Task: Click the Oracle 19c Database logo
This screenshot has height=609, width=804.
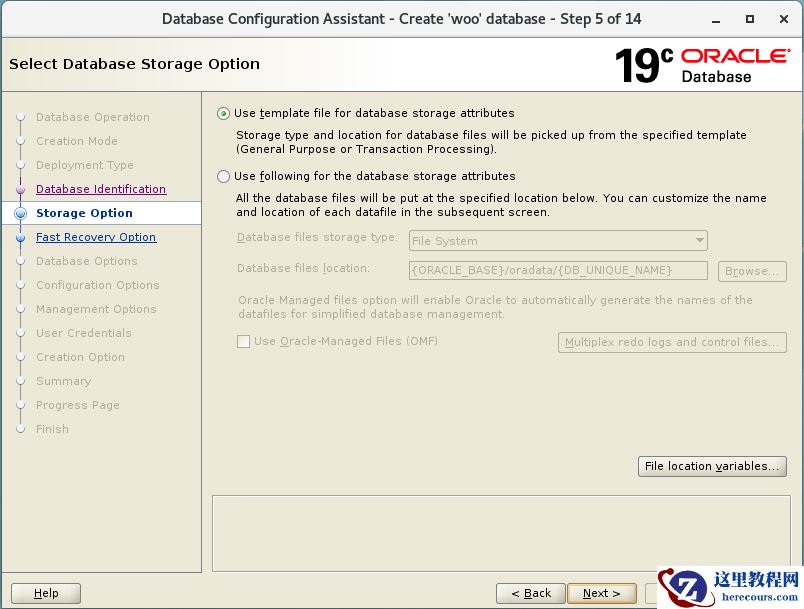Action: [x=702, y=65]
